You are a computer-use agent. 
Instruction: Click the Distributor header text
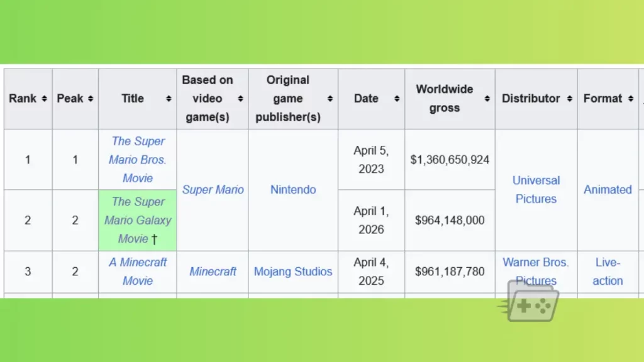531,99
